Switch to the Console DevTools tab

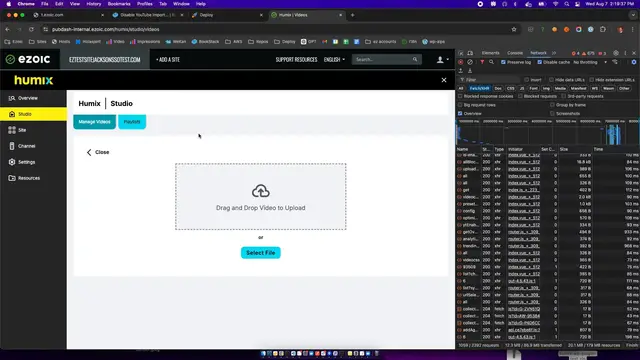pyautogui.click(x=515, y=53)
